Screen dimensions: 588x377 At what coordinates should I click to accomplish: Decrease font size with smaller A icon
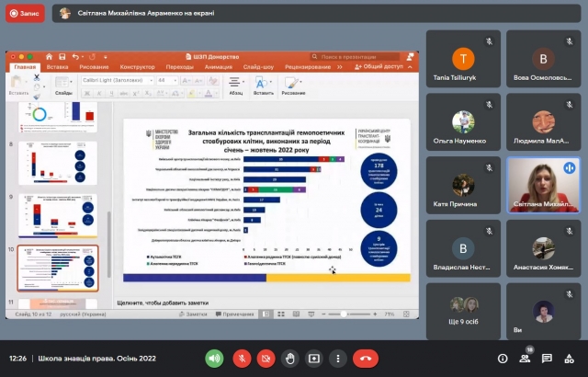[198, 80]
